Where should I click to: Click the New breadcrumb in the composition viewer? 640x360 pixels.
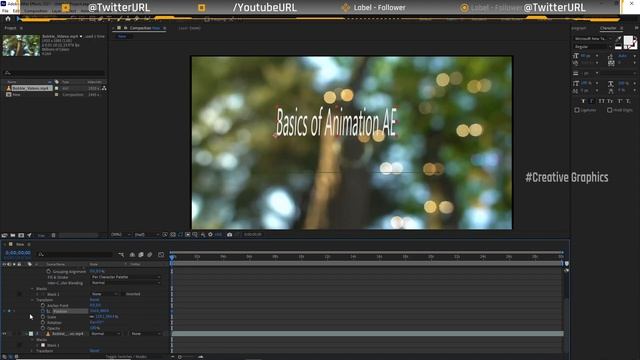(122, 36)
